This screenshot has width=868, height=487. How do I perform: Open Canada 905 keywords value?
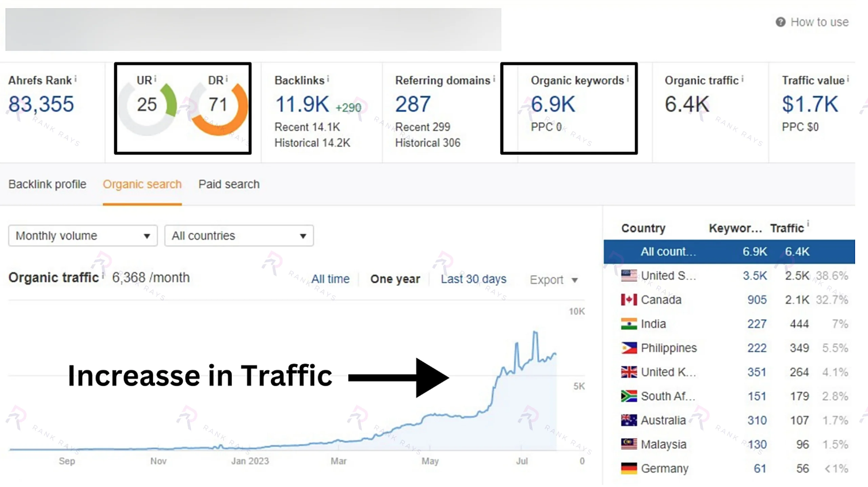tap(757, 300)
